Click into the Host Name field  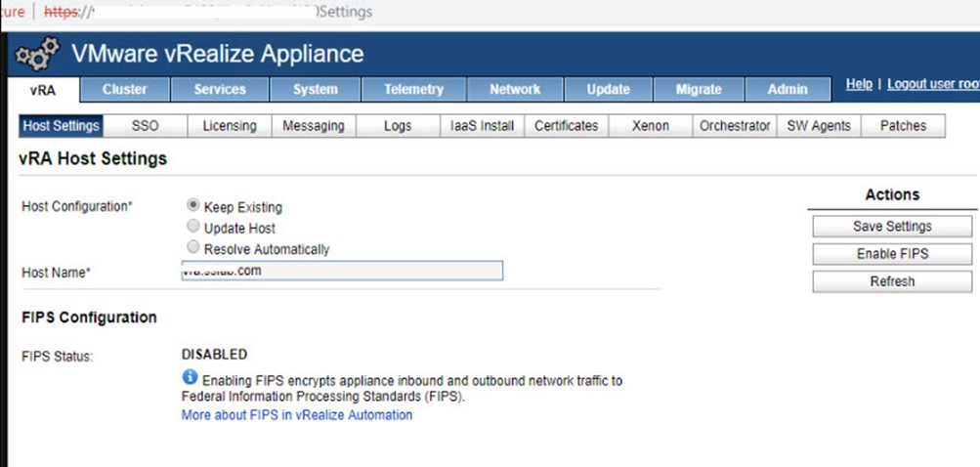pyautogui.click(x=342, y=271)
